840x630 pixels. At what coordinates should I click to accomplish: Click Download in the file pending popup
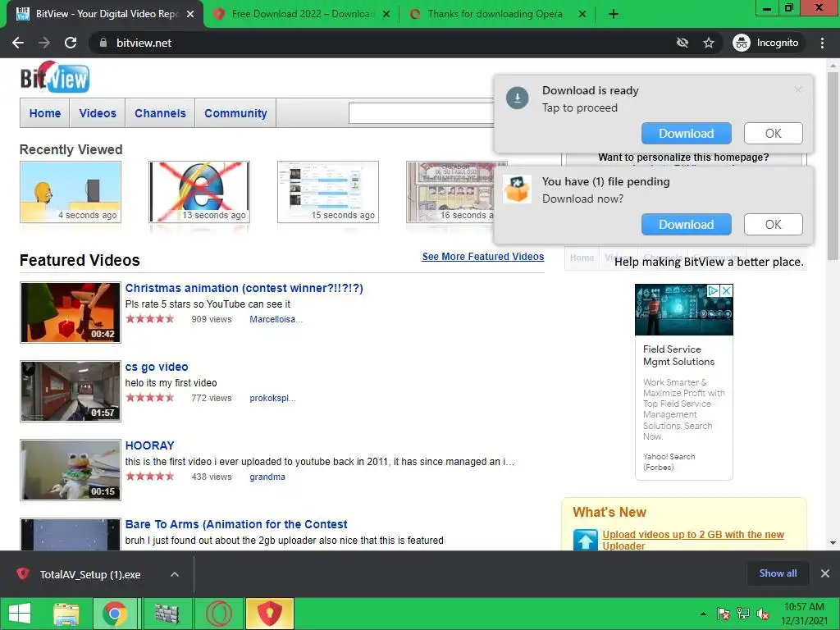coord(687,225)
